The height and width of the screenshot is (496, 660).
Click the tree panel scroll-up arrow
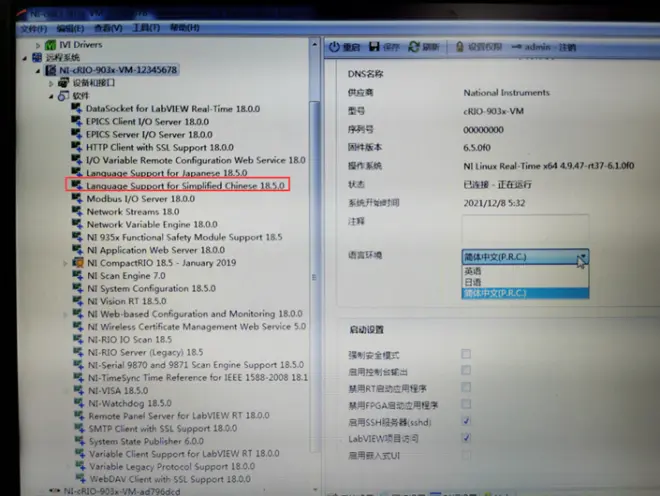(x=314, y=44)
